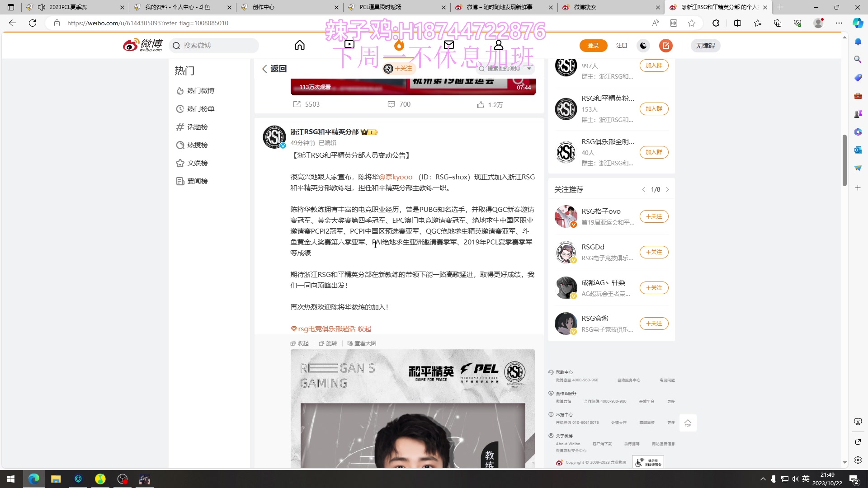Switch to the 创作中心 browser tab
This screenshot has height=488, width=868.
click(289, 7)
